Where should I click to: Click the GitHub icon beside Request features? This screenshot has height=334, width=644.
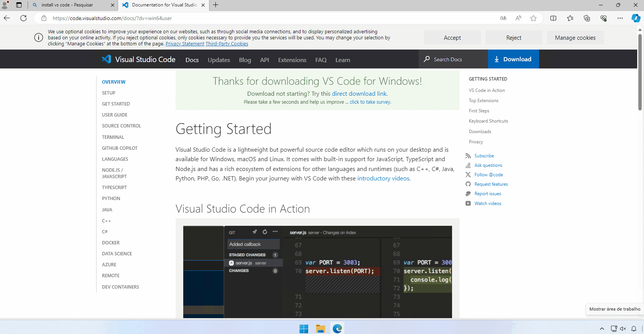coord(468,184)
